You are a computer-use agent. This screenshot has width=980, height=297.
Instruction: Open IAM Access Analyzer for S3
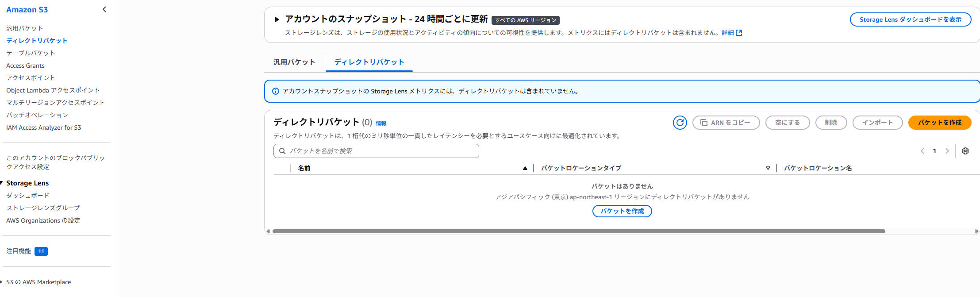coord(44,127)
